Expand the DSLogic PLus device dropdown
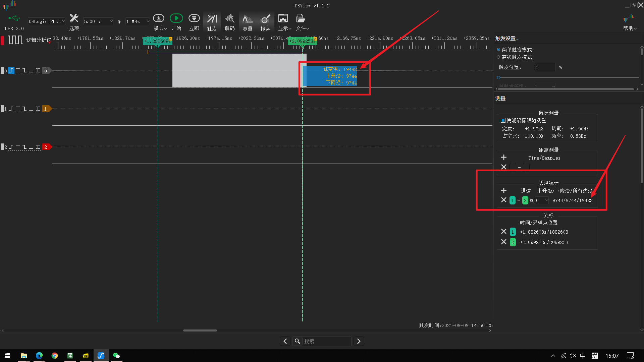Image resolution: width=644 pixels, height=362 pixels. [47, 21]
